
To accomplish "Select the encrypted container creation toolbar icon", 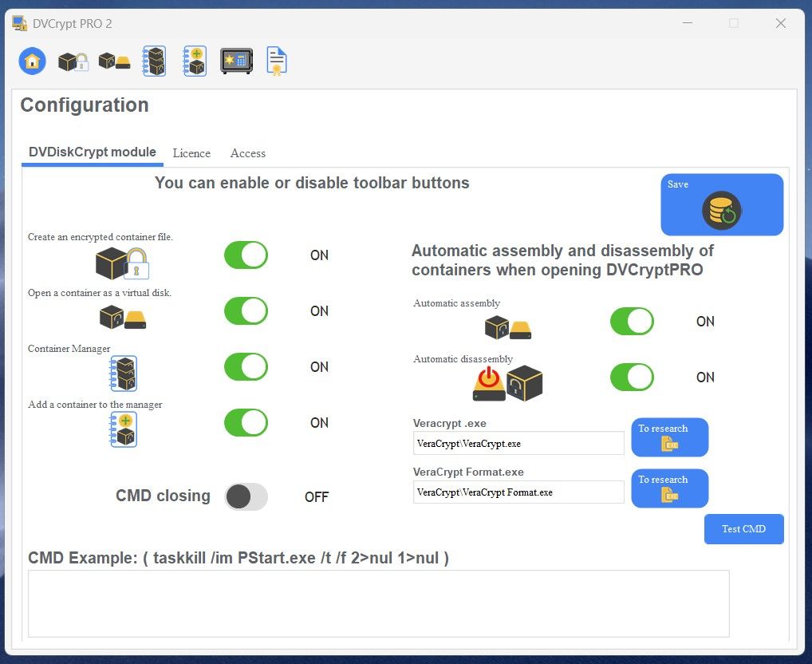I will pyautogui.click(x=73, y=61).
